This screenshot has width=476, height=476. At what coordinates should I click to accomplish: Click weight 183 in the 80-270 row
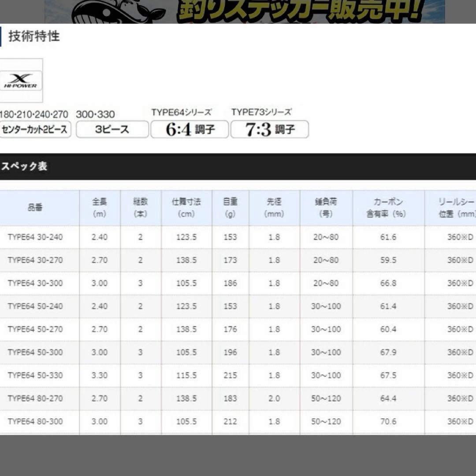click(230, 398)
